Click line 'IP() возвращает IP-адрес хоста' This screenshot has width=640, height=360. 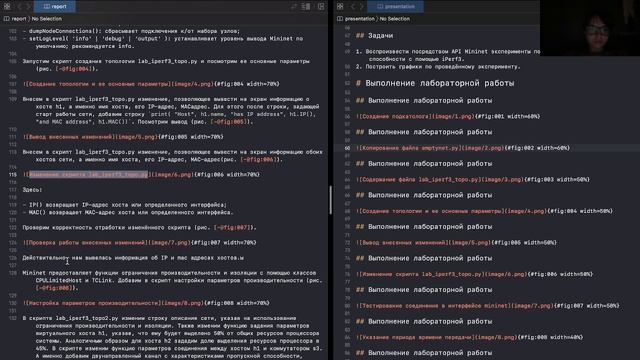(x=124, y=205)
